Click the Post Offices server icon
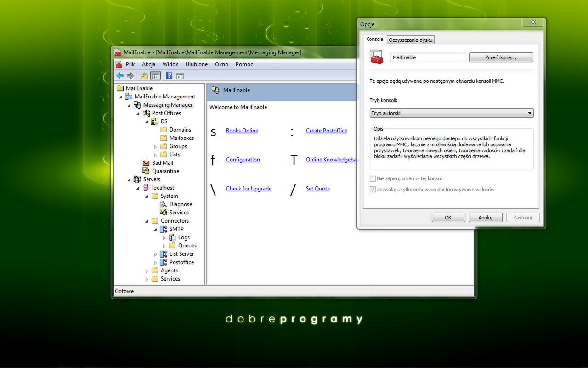 146,113
